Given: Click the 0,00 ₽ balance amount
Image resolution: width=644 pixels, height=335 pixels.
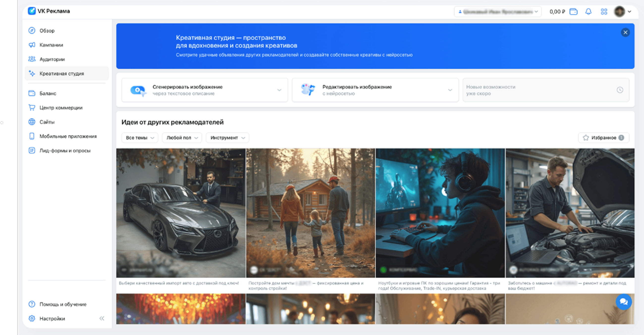Looking at the screenshot, I should pos(557,11).
